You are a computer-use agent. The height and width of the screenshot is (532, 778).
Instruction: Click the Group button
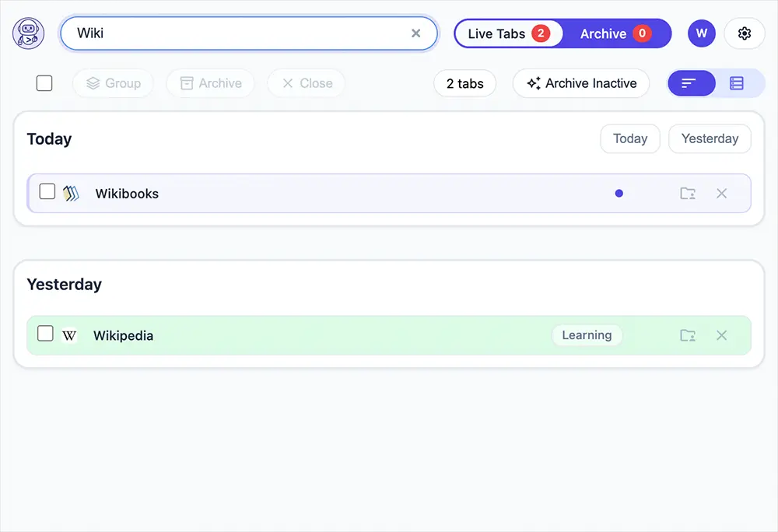(x=113, y=83)
